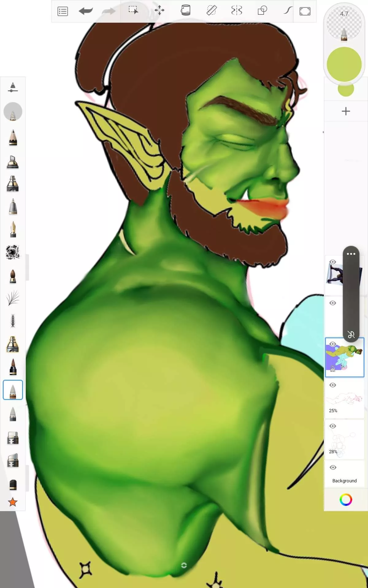Toggle visibility of the 25% sketch layer

333,385
